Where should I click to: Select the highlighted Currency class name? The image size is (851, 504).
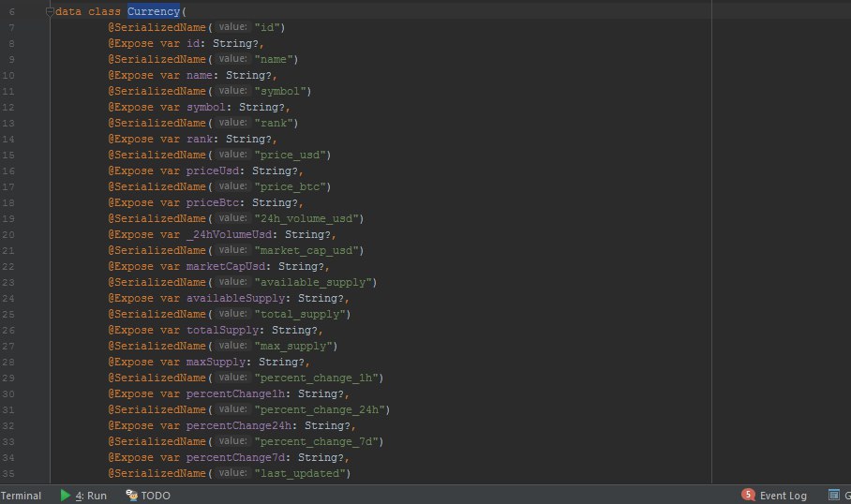pyautogui.click(x=154, y=11)
